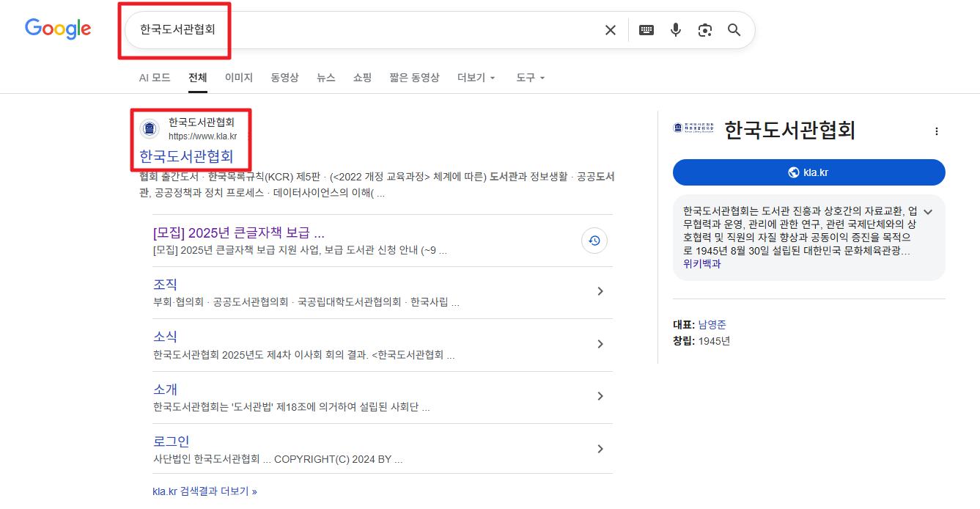
Task: Click inside the search input field
Action: pos(330,29)
